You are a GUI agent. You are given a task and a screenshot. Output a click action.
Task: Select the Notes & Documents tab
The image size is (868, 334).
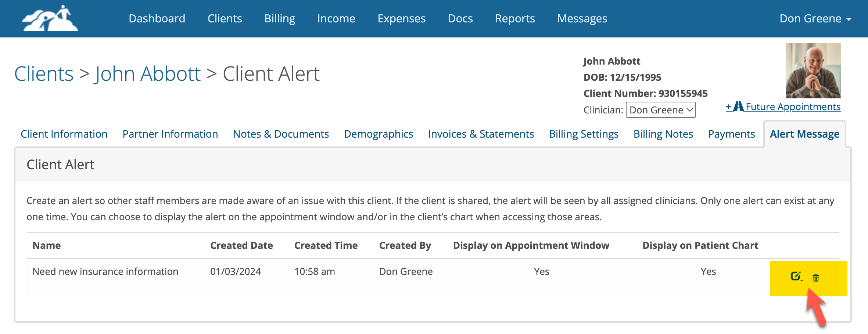281,134
